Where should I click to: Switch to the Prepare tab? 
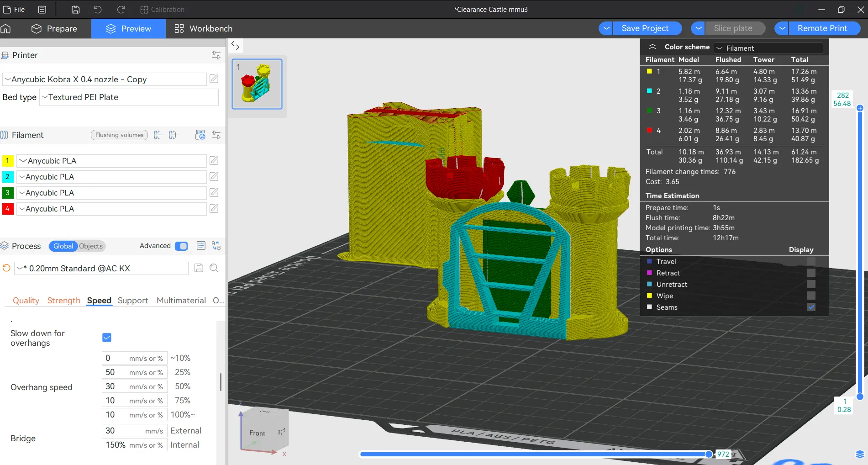[x=54, y=28]
